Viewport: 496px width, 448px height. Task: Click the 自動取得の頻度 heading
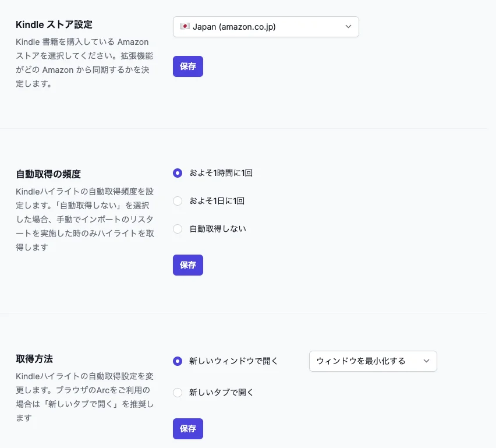coord(48,174)
